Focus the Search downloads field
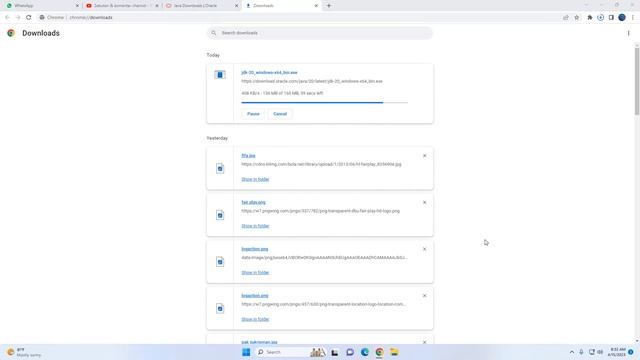Screen dimensions: 640x360 (x=320, y=33)
